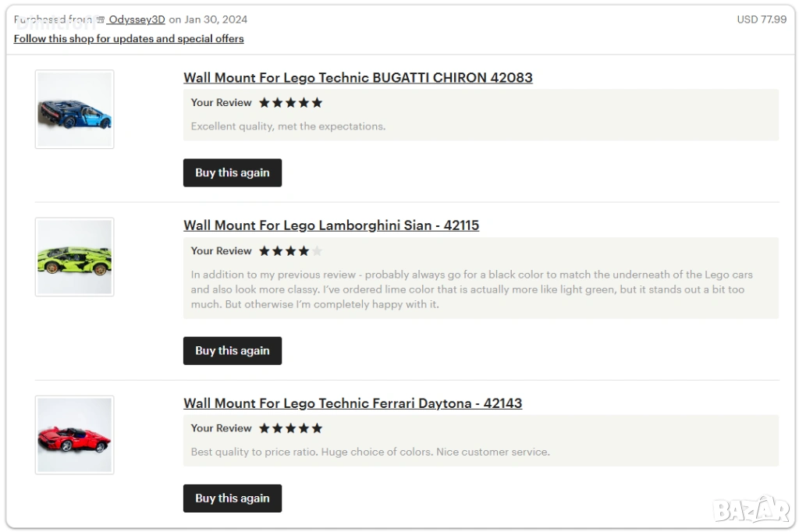Click the "Best quality to price ratio" review
The height and width of the screenshot is (532, 799).
pyautogui.click(x=370, y=452)
